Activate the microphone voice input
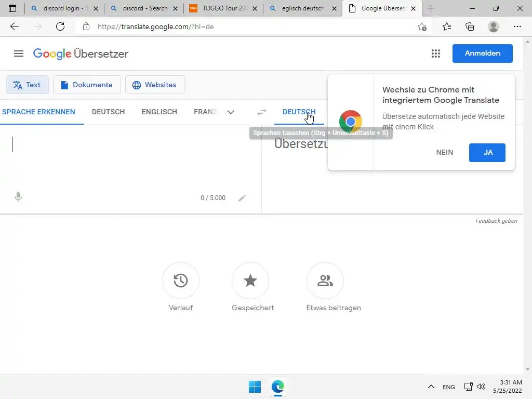The height and width of the screenshot is (399, 532). (x=18, y=197)
